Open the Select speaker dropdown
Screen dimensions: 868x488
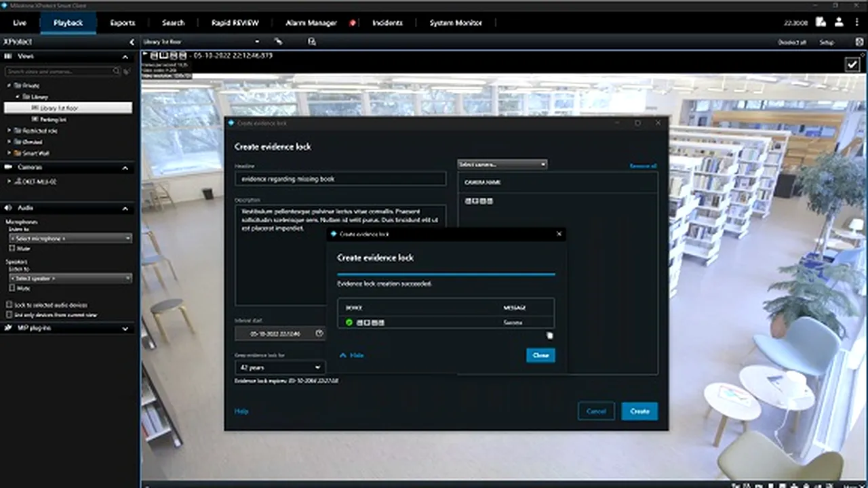point(69,279)
